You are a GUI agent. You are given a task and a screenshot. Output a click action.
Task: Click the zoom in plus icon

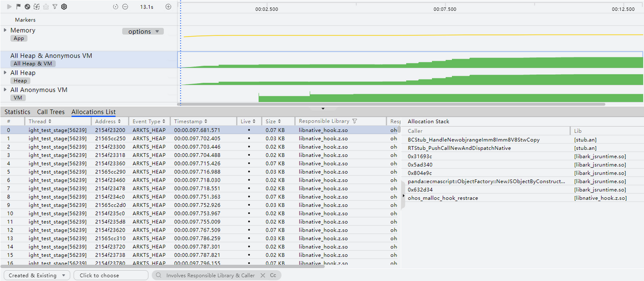pos(168,6)
